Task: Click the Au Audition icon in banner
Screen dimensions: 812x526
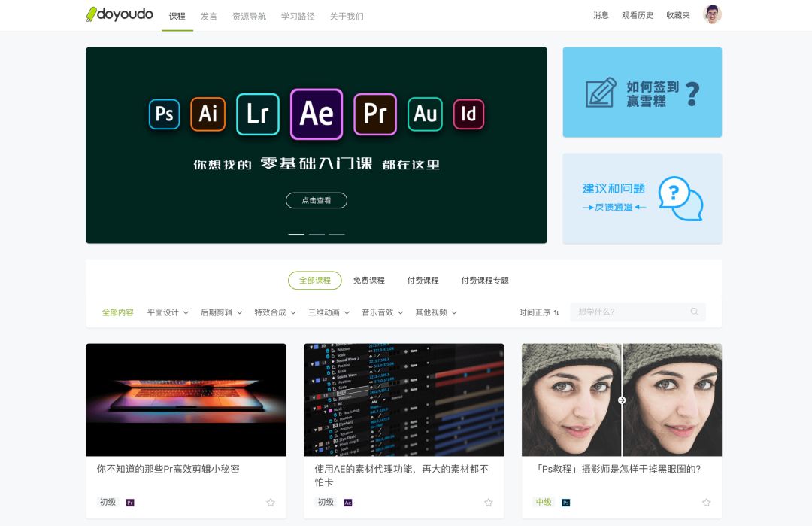Action: coord(425,114)
